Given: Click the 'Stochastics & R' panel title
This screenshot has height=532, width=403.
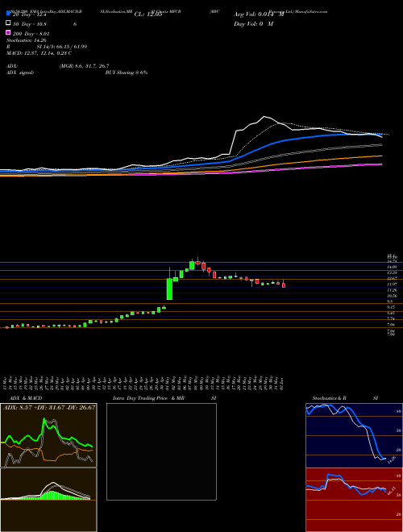Looking at the screenshot, I should pos(330,398).
